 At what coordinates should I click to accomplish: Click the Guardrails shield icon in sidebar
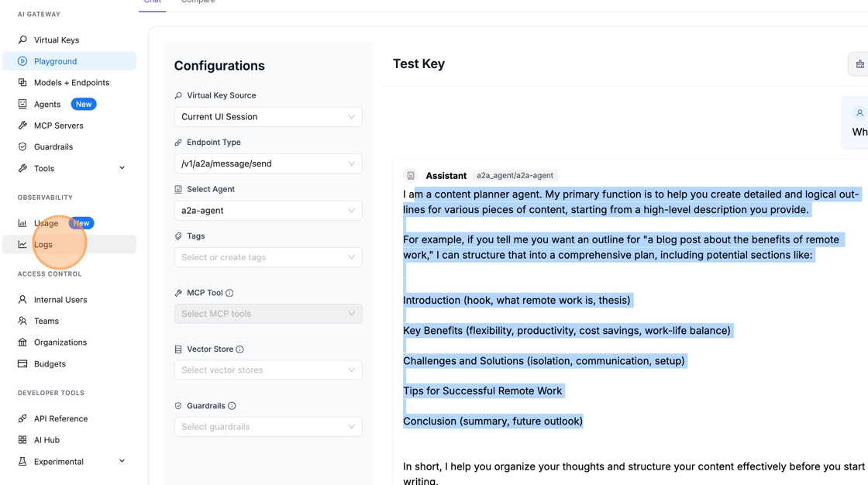tap(22, 146)
